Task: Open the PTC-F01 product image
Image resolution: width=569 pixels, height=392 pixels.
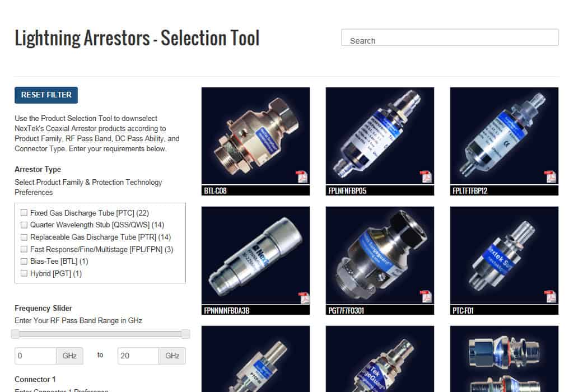Action: click(504, 255)
